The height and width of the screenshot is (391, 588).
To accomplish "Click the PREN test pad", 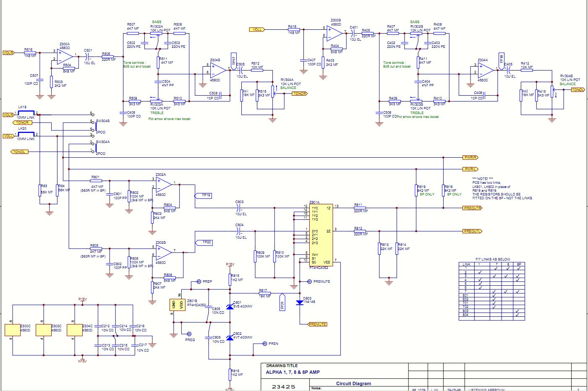I will 264,344.
